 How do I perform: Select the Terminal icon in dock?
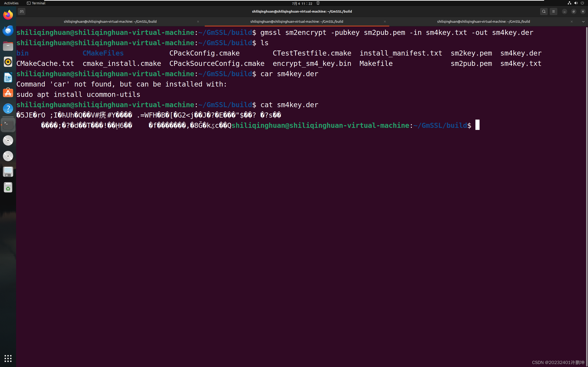[x=8, y=125]
